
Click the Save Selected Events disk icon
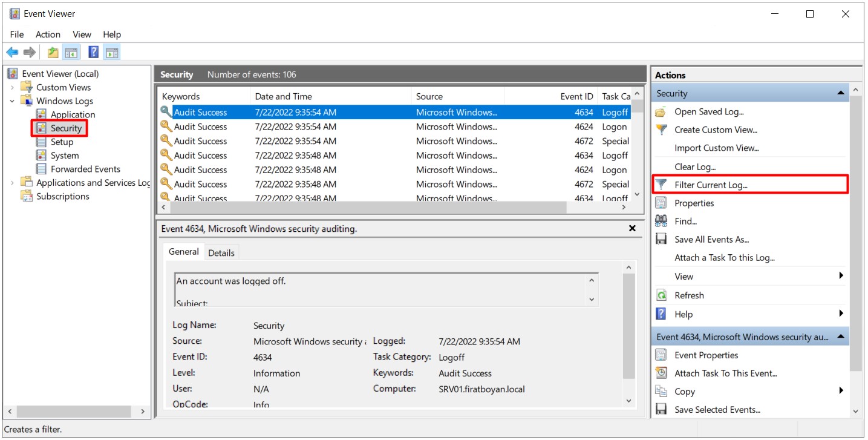tap(661, 410)
